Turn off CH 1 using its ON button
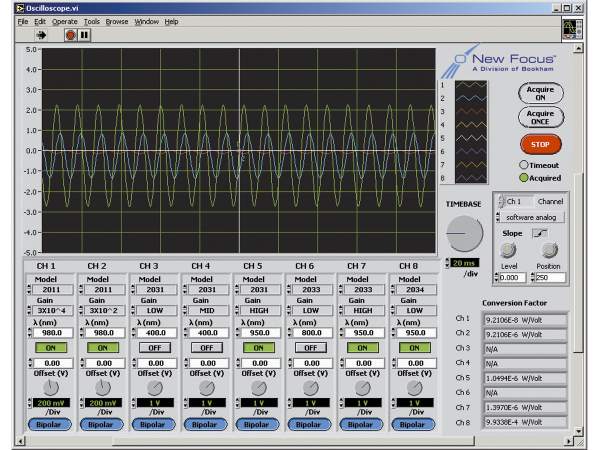Screen dimensions: 600x450 coord(50,347)
